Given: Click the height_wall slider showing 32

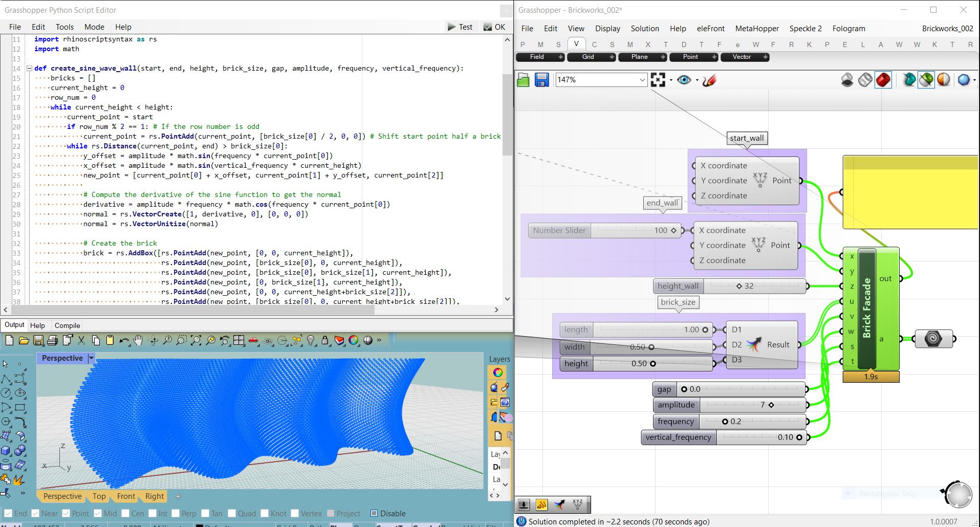Looking at the screenshot, I should coord(730,286).
